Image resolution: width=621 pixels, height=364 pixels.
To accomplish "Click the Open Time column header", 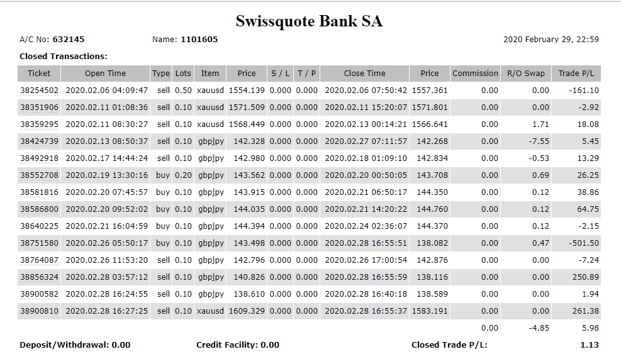I will [x=105, y=74].
